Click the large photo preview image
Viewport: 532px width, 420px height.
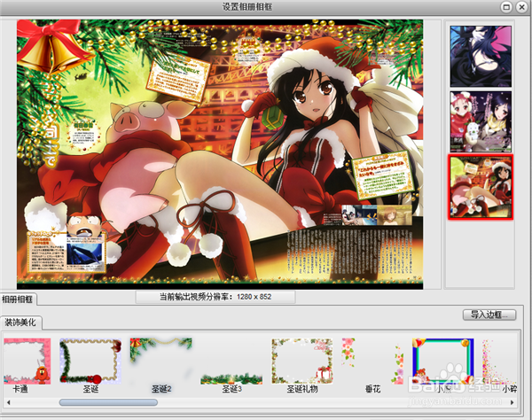[x=220, y=154]
